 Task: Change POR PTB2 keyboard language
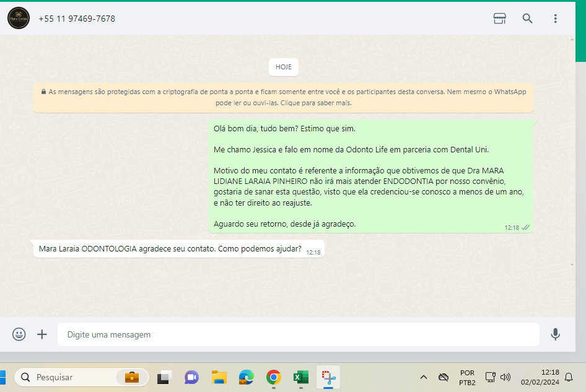pyautogui.click(x=467, y=377)
